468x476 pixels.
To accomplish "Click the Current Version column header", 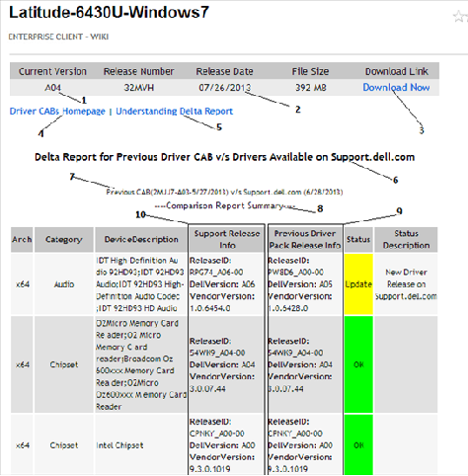I will (52, 71).
